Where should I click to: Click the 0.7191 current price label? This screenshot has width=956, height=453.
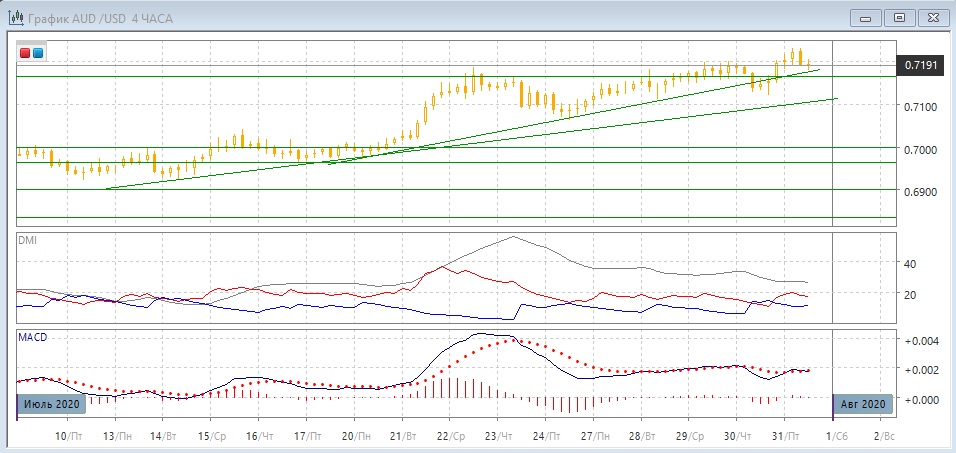coord(920,64)
